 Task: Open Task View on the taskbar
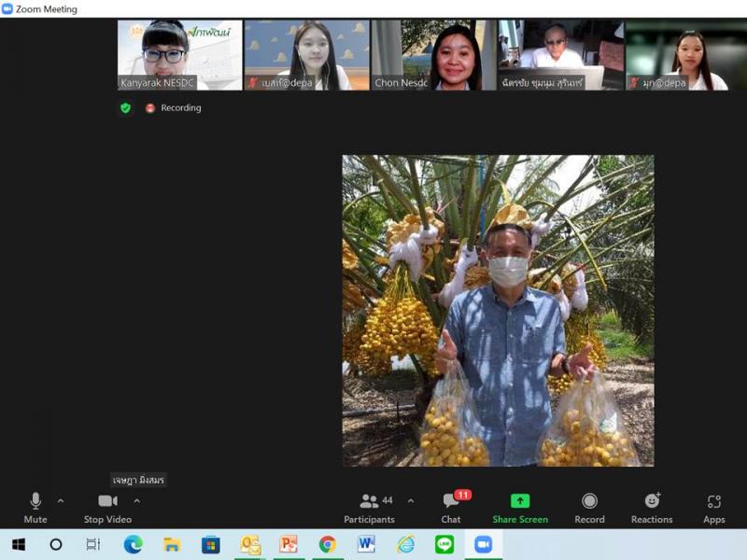[x=92, y=544]
